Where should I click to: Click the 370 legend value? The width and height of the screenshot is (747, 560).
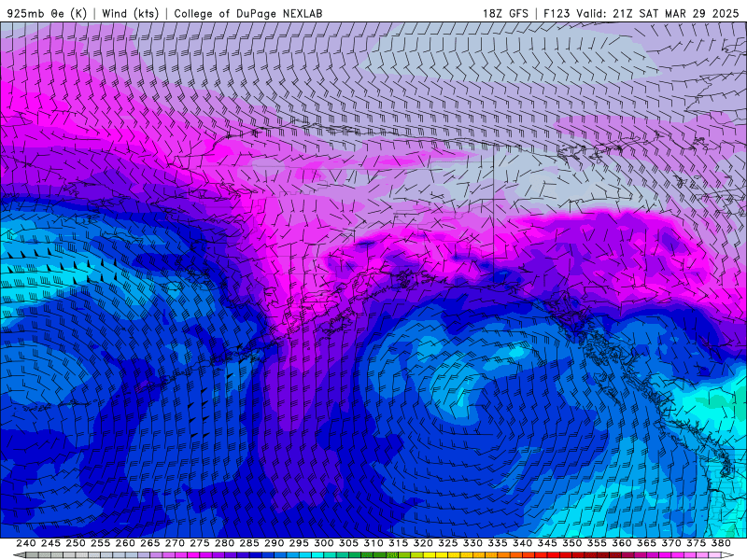tap(670, 543)
